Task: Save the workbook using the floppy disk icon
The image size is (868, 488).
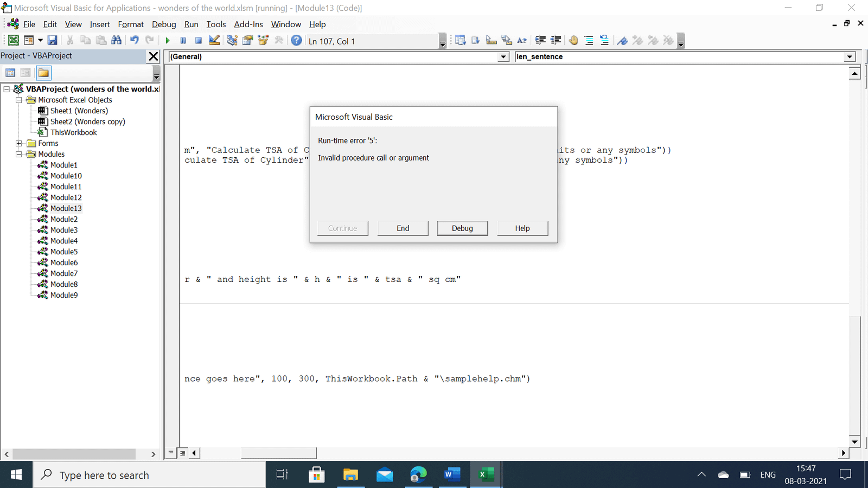Action: [53, 41]
